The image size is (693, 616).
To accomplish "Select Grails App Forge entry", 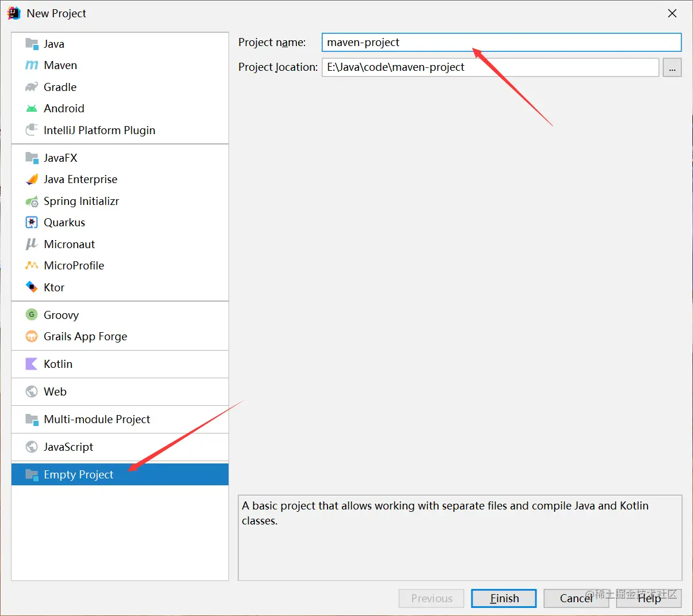I will (85, 336).
